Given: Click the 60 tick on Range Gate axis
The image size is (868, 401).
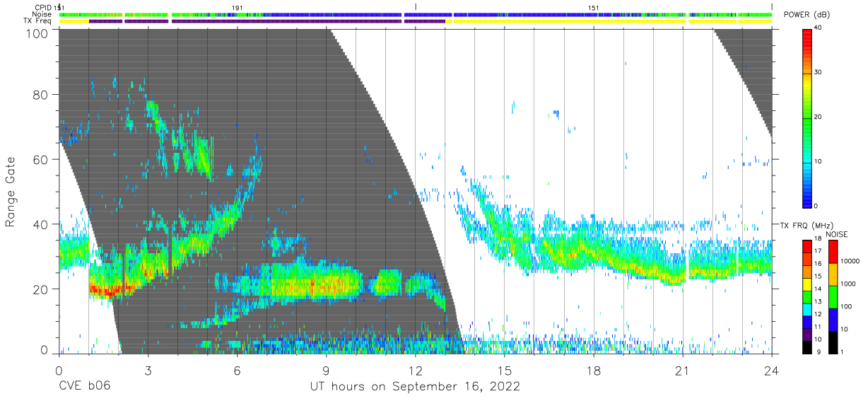Looking at the screenshot, I should pos(40,160).
